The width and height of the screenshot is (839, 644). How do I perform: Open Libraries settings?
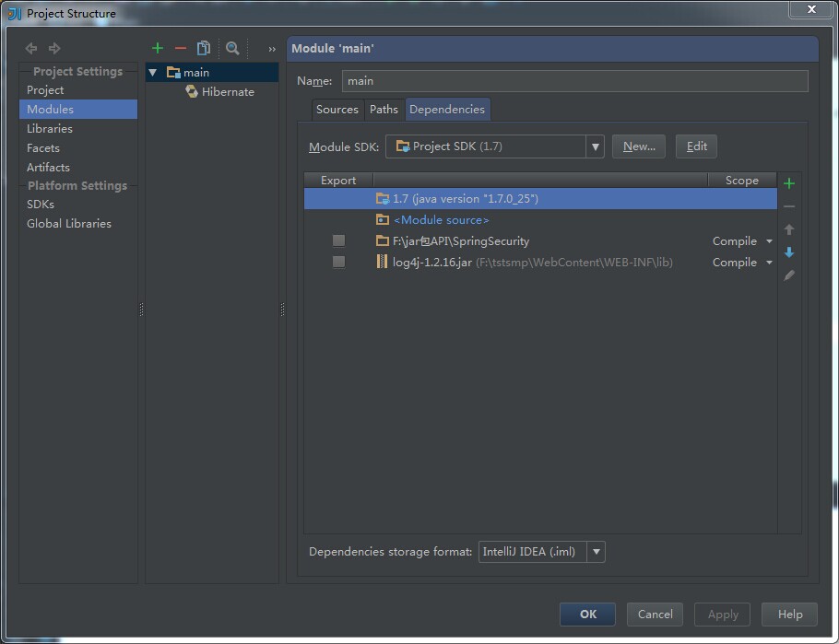[78, 128]
